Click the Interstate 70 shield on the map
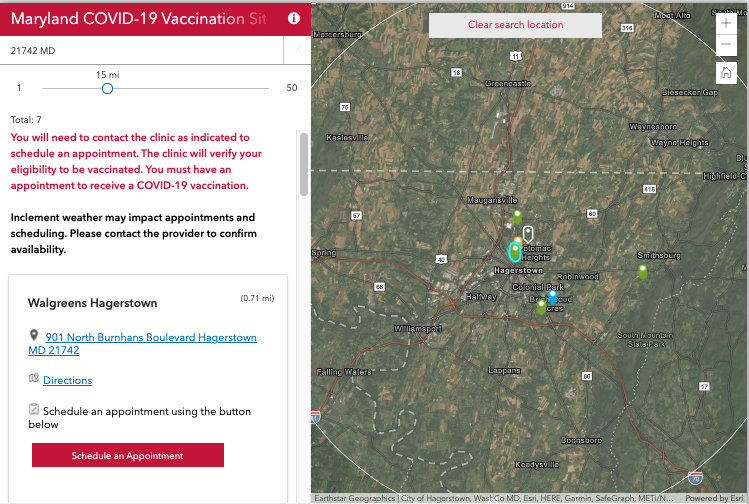The image size is (749, 504). click(695, 477)
